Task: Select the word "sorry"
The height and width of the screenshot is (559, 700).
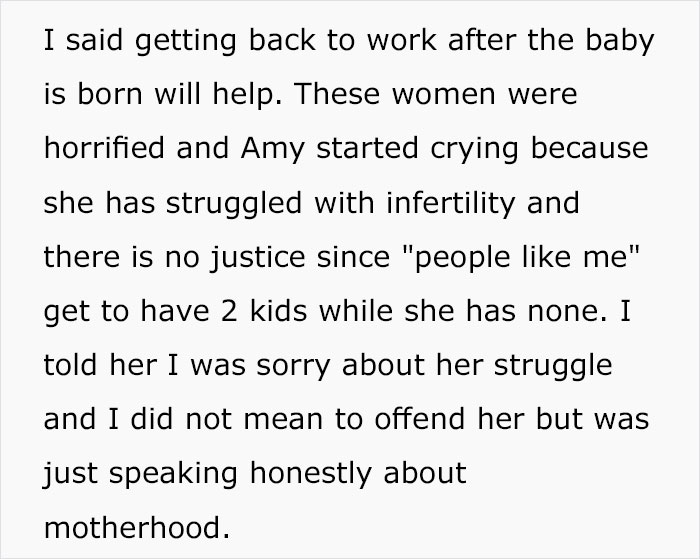Action: (x=293, y=367)
